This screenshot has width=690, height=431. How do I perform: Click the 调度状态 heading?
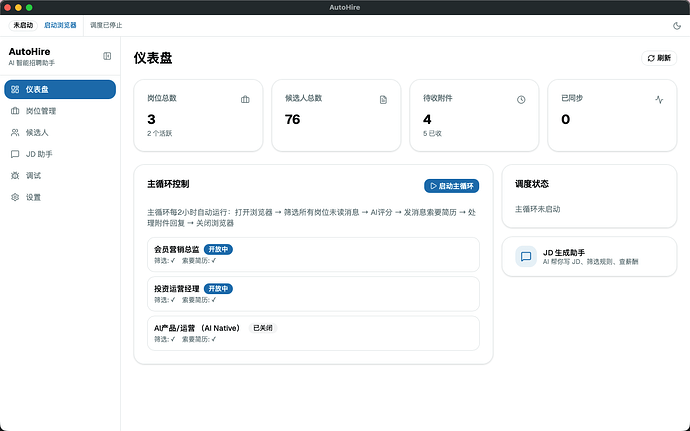click(532, 184)
